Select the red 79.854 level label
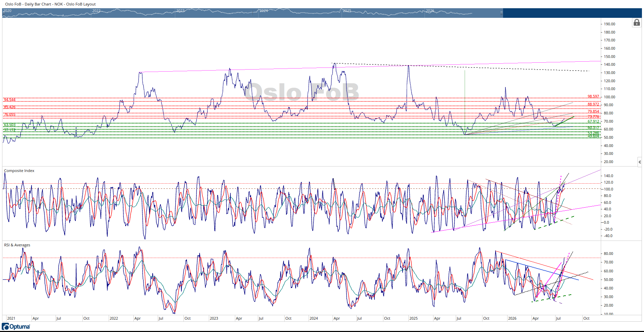 coord(593,112)
